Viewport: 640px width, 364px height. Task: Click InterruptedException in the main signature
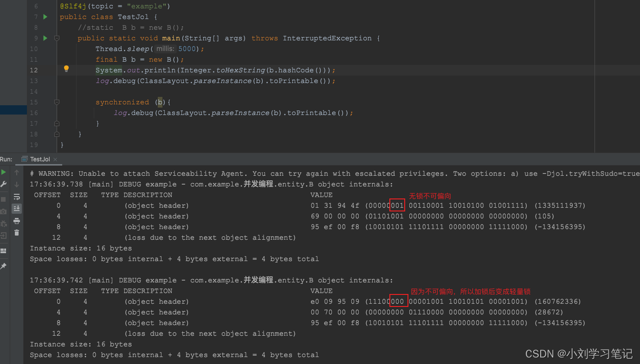[327, 38]
